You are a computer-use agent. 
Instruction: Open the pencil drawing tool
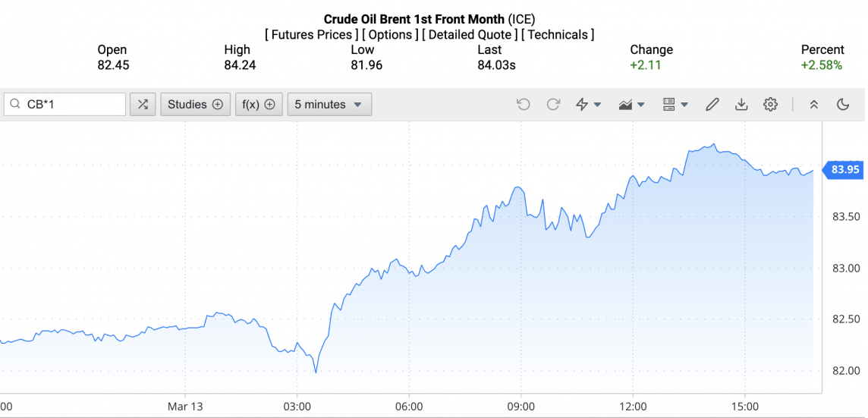712,105
